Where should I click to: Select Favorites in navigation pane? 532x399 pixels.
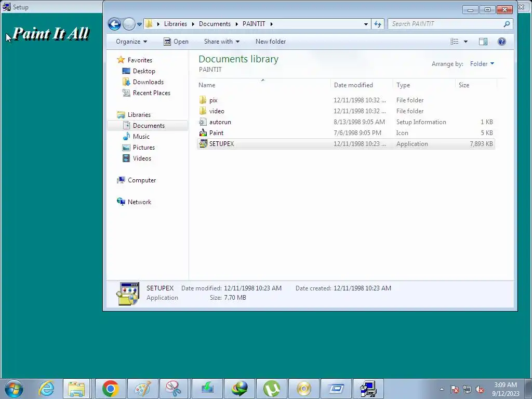pos(140,60)
